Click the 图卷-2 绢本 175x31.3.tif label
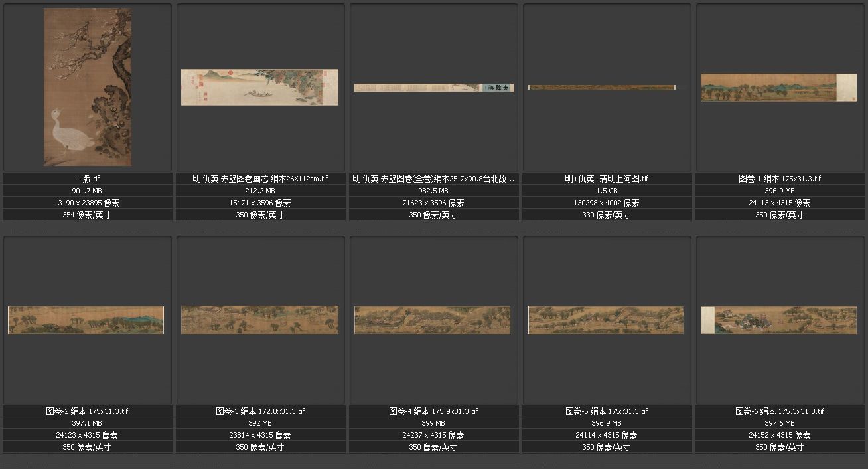The image size is (868, 469). tap(87, 411)
